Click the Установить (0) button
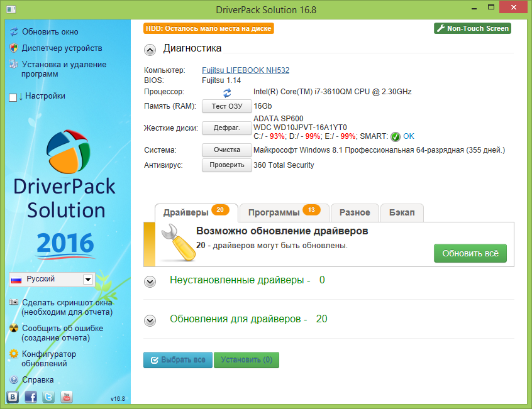Image resolution: width=532 pixels, height=409 pixels. tap(247, 360)
